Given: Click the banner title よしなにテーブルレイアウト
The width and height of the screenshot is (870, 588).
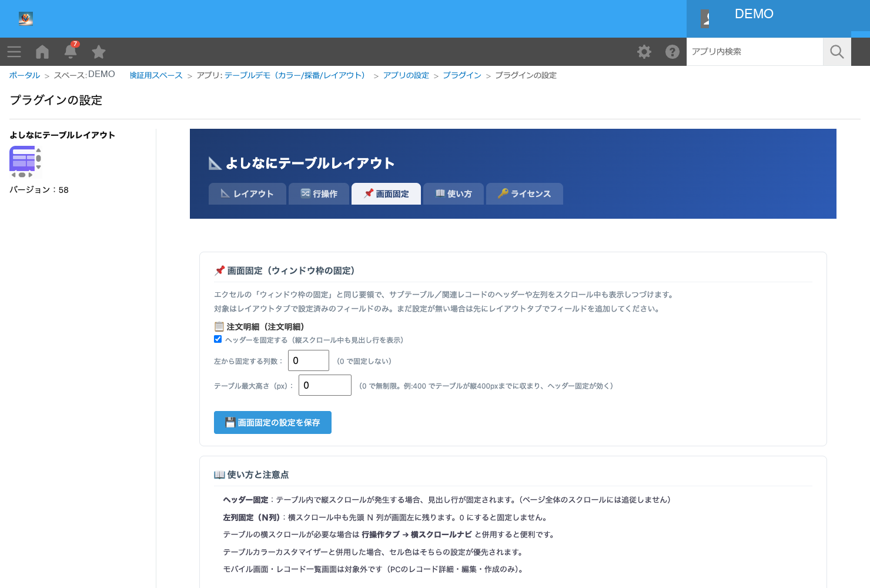Looking at the screenshot, I should pos(302,163).
